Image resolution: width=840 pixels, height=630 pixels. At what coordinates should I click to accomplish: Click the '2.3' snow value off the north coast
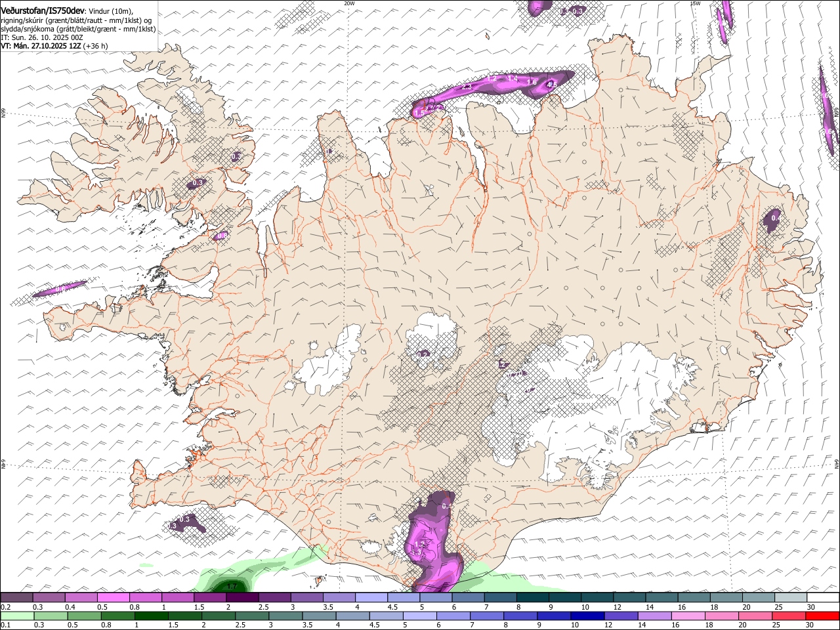[x=467, y=86]
